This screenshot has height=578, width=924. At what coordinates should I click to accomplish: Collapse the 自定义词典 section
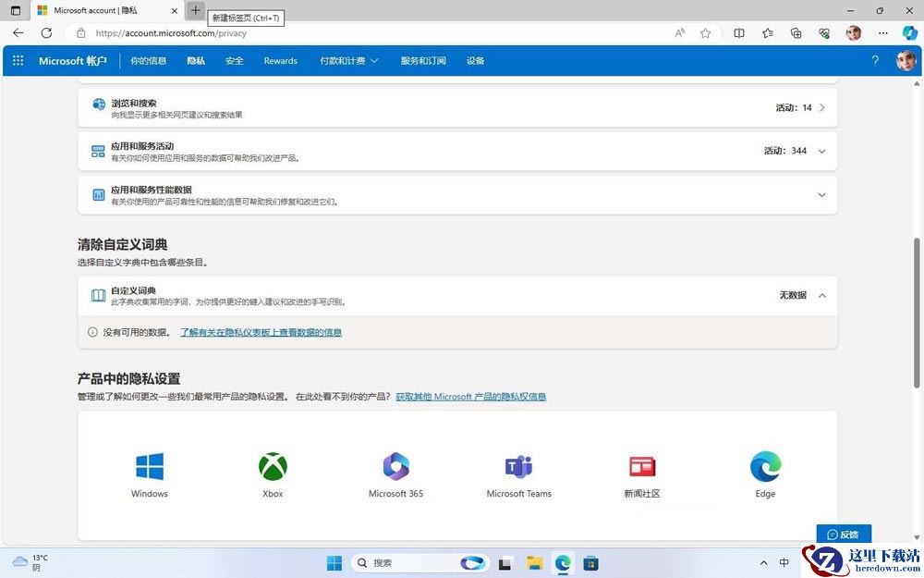[x=821, y=296]
